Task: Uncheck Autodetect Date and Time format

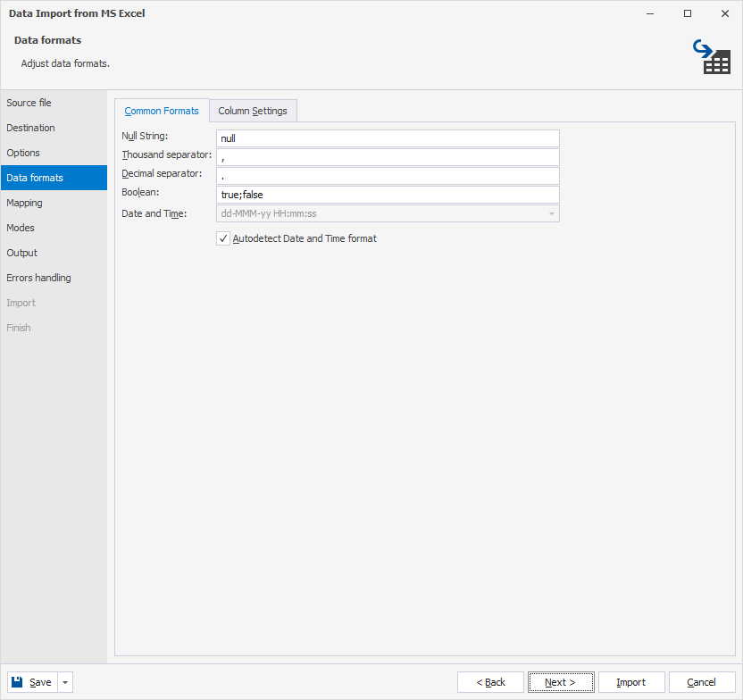Action: (x=223, y=238)
